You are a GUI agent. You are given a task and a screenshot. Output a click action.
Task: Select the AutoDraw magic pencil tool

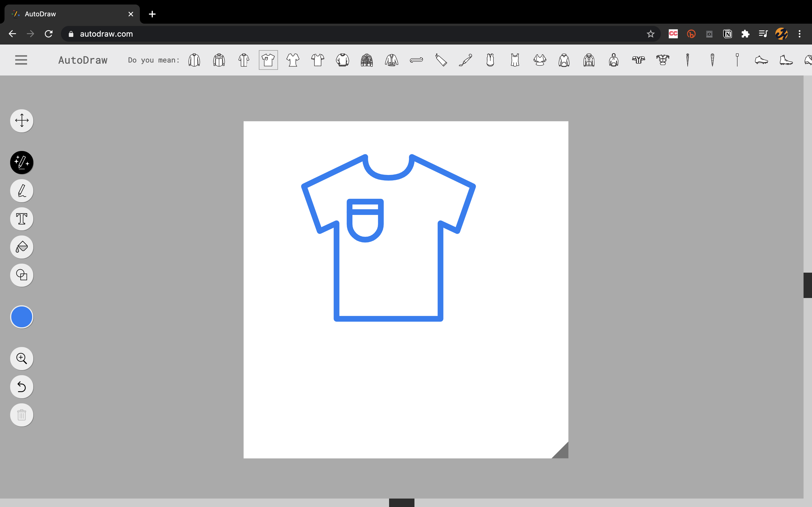(x=22, y=163)
